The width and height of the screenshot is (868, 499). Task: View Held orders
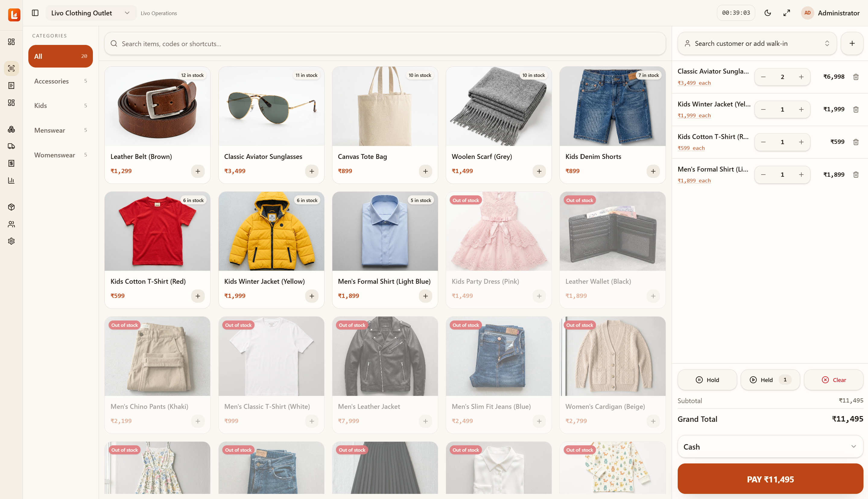[x=770, y=380]
